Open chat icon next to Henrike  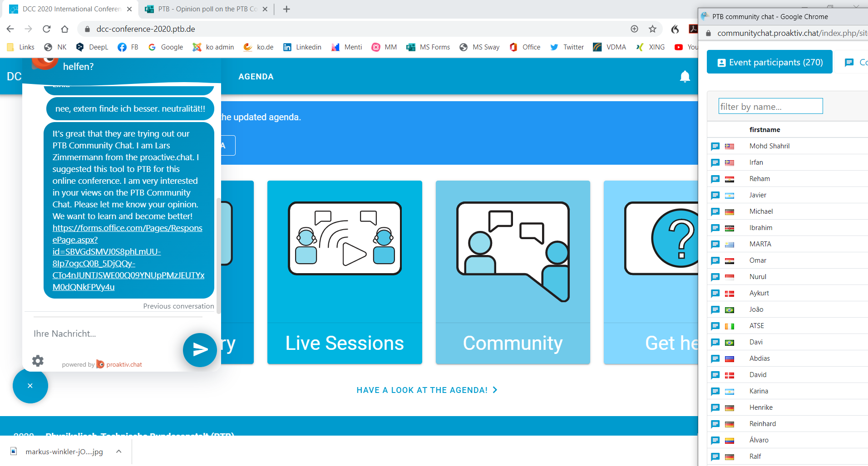coord(715,407)
